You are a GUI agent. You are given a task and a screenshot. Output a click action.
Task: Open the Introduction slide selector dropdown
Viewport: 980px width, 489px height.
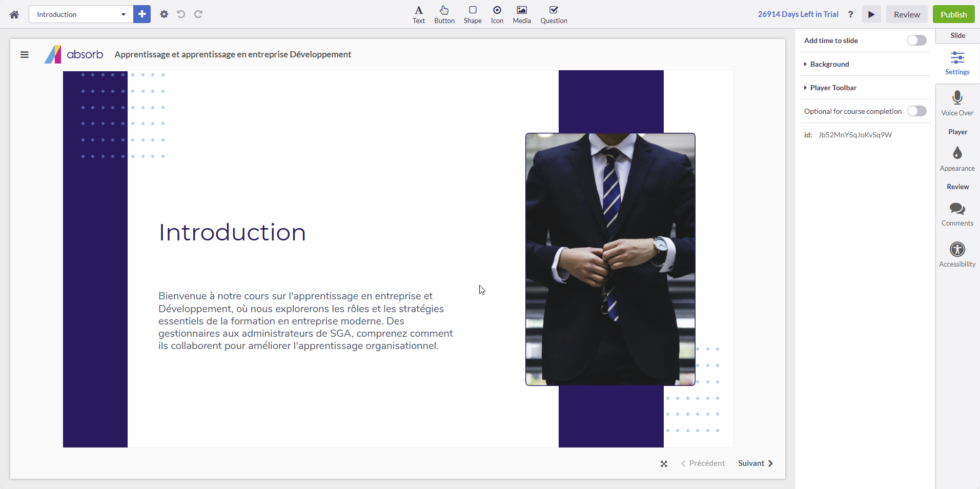pyautogui.click(x=81, y=14)
